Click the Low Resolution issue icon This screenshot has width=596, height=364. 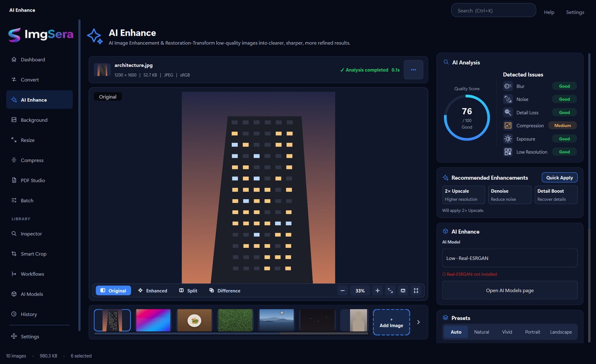point(508,152)
